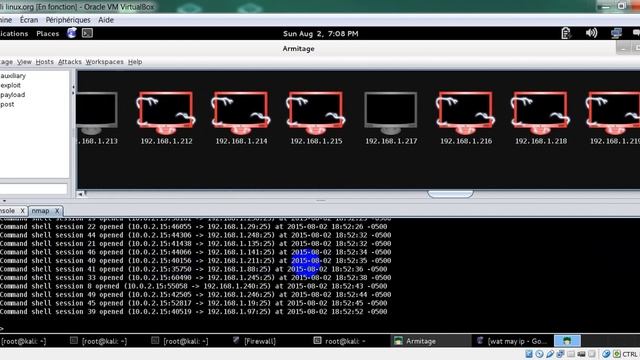Screen dimensions: 640x360
Task: Click VirtualBox CTRL host key indicator
Action: coord(630,354)
